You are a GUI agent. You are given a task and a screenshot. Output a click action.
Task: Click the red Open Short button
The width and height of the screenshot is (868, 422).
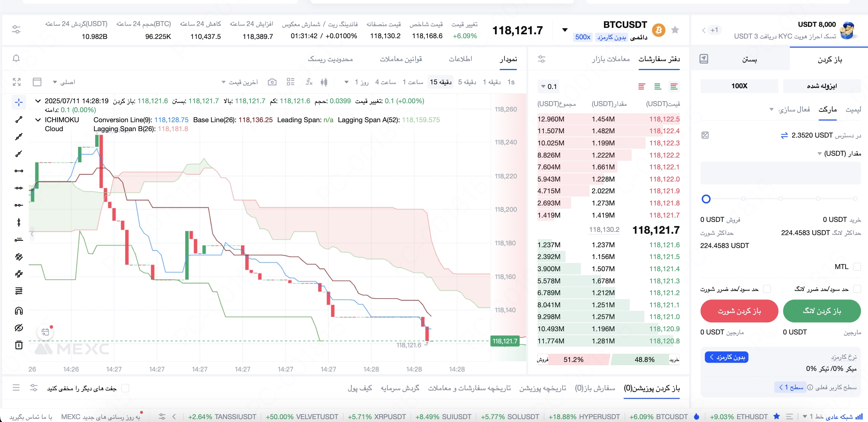739,311
